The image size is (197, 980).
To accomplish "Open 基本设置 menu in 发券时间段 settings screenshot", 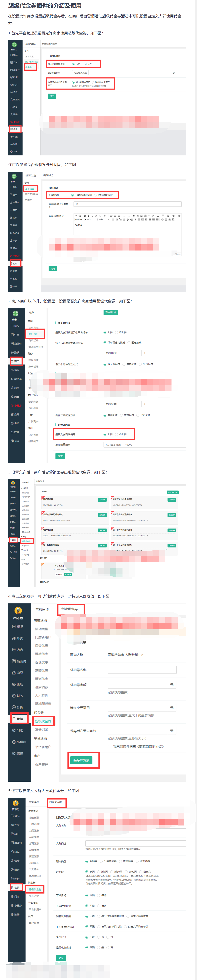I will [30, 189].
